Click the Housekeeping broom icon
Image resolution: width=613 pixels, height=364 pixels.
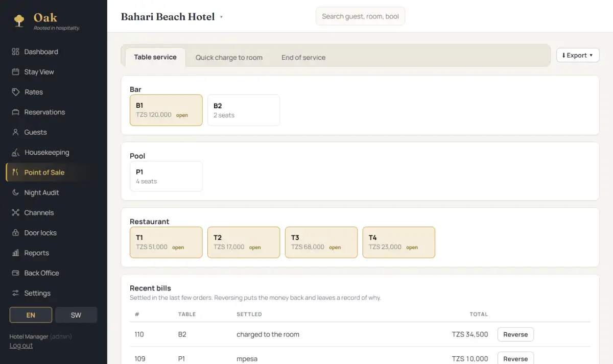click(x=15, y=152)
